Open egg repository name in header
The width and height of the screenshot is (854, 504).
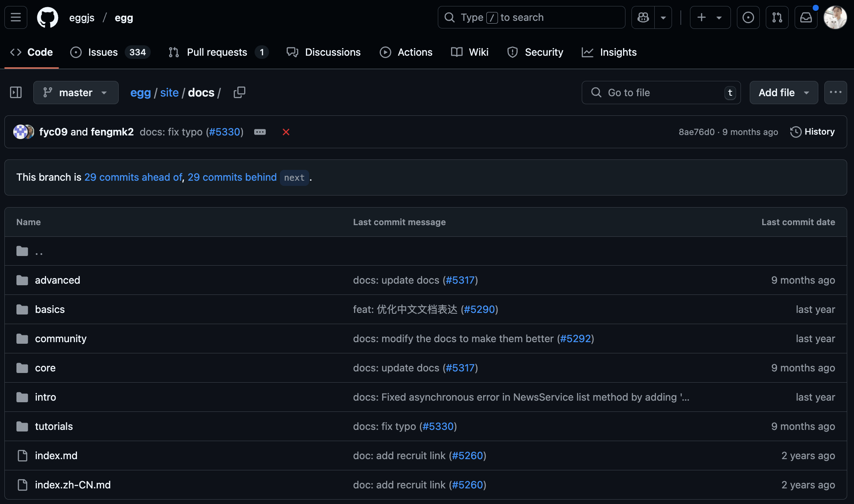[124, 18]
